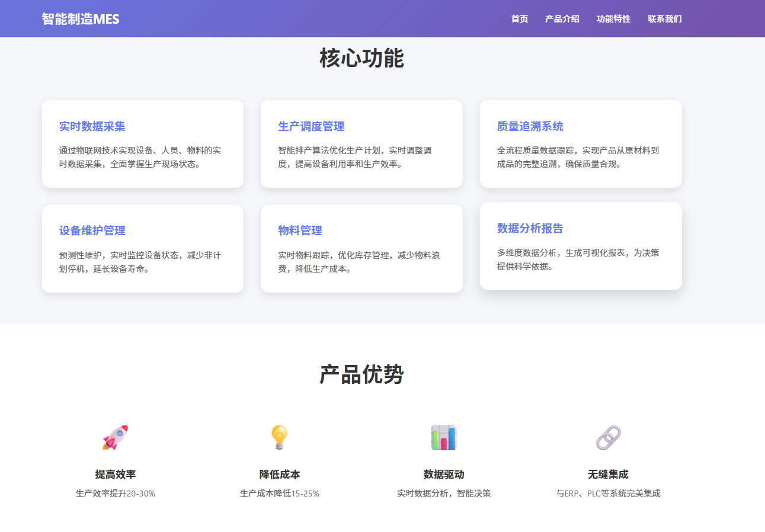The width and height of the screenshot is (765, 532).
Task: Click the chain link icon above 无缝集成
Action: tap(608, 438)
